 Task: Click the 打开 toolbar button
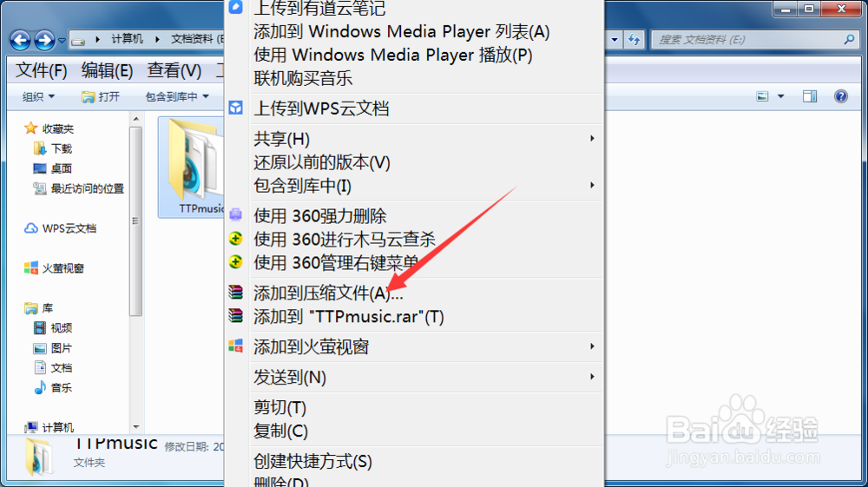coord(100,96)
